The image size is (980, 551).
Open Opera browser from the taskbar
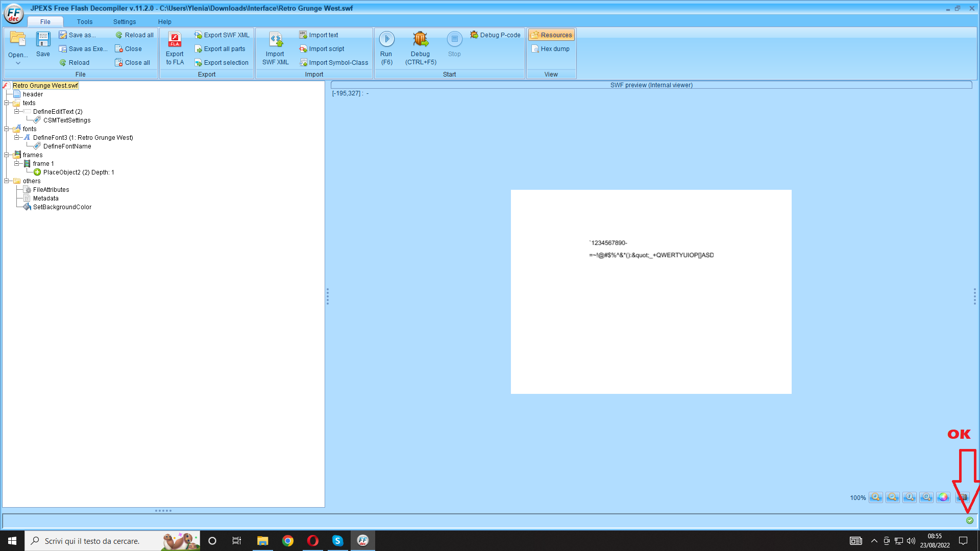[313, 541]
